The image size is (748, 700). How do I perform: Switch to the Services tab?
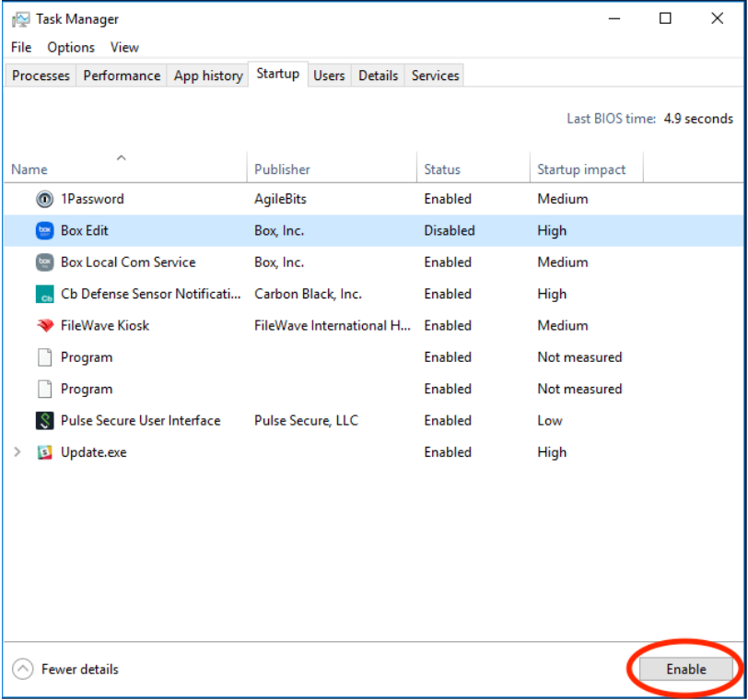click(x=435, y=76)
